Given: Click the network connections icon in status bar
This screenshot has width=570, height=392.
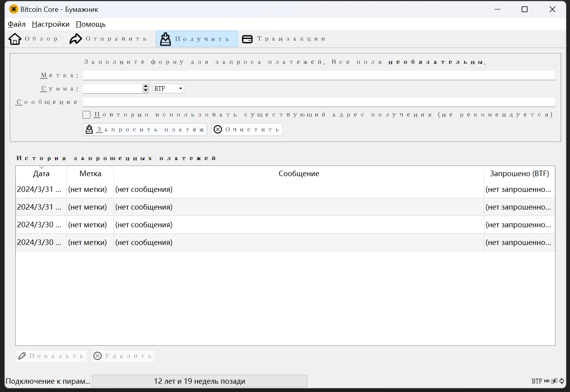Looking at the screenshot, I should (554, 381).
